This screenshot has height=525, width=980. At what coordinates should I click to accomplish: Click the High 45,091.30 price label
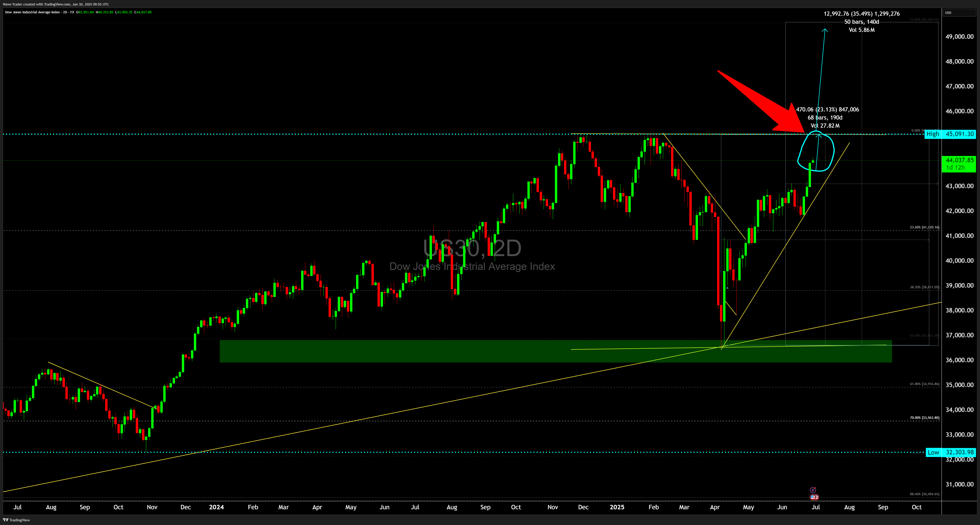click(950, 134)
